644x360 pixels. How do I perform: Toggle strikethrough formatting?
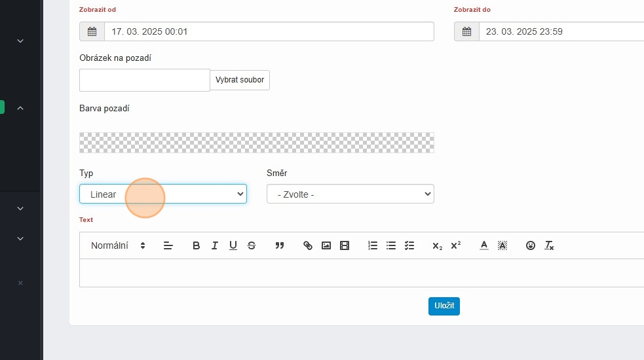(x=252, y=246)
